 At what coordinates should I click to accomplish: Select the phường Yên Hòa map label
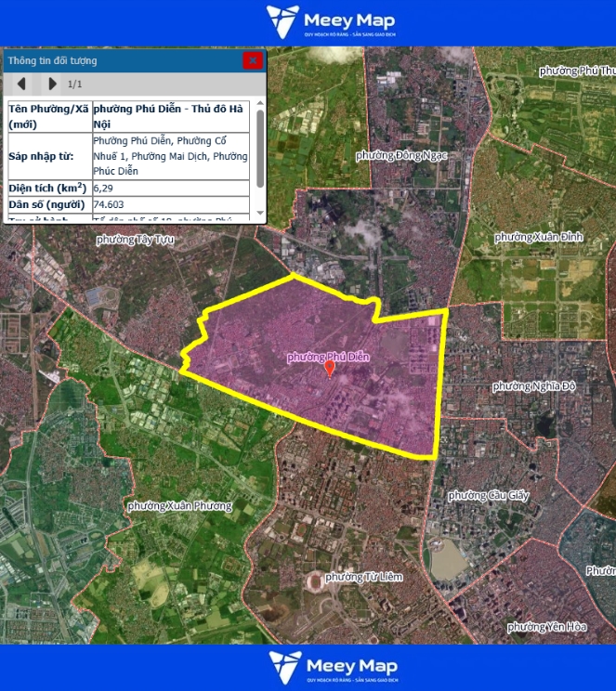(x=546, y=627)
